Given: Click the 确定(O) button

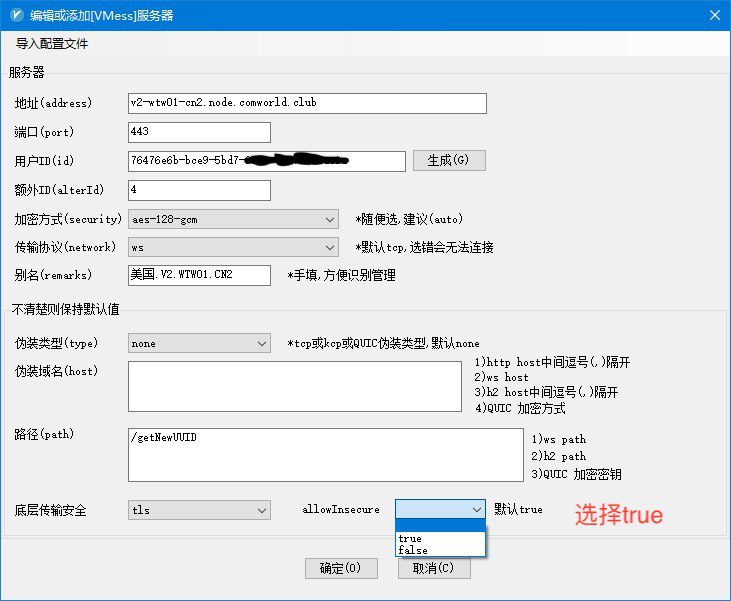Looking at the screenshot, I should (341, 568).
